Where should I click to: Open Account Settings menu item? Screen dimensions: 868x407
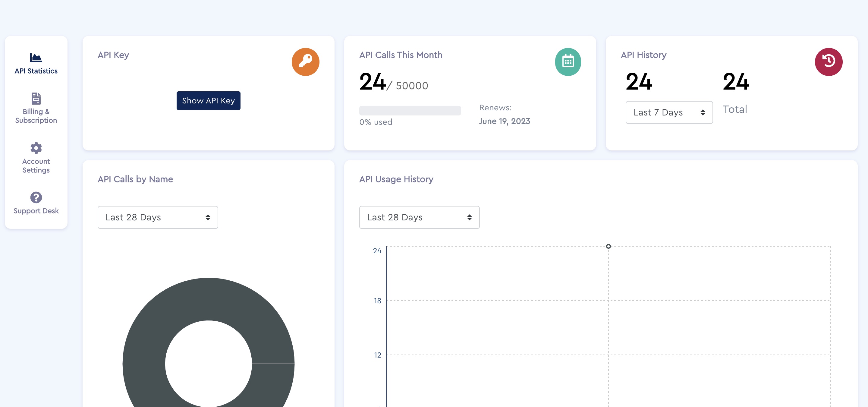(36, 166)
